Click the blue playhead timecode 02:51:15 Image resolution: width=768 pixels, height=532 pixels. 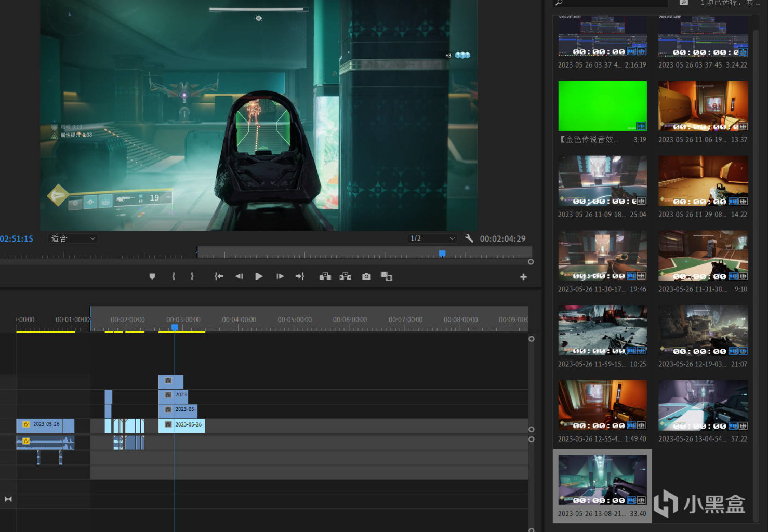(17, 238)
